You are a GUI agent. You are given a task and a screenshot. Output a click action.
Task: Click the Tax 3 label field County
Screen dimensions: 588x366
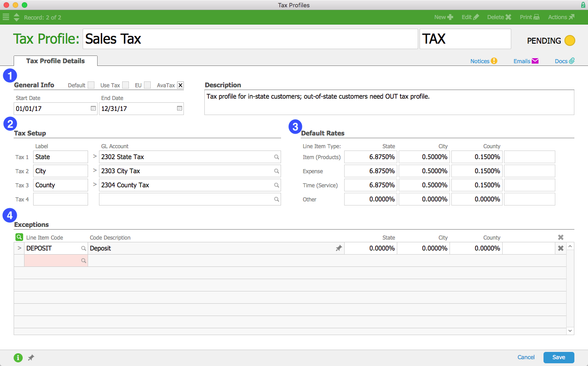click(60, 185)
